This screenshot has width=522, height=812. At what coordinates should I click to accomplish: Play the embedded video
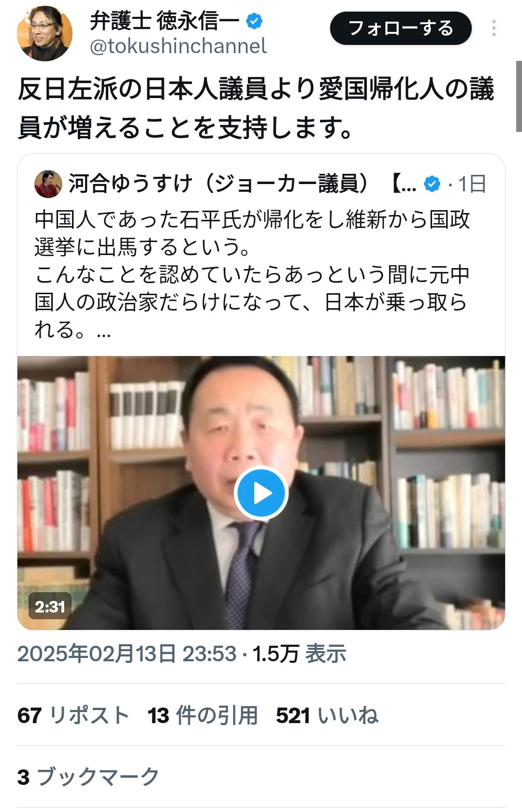(x=261, y=493)
